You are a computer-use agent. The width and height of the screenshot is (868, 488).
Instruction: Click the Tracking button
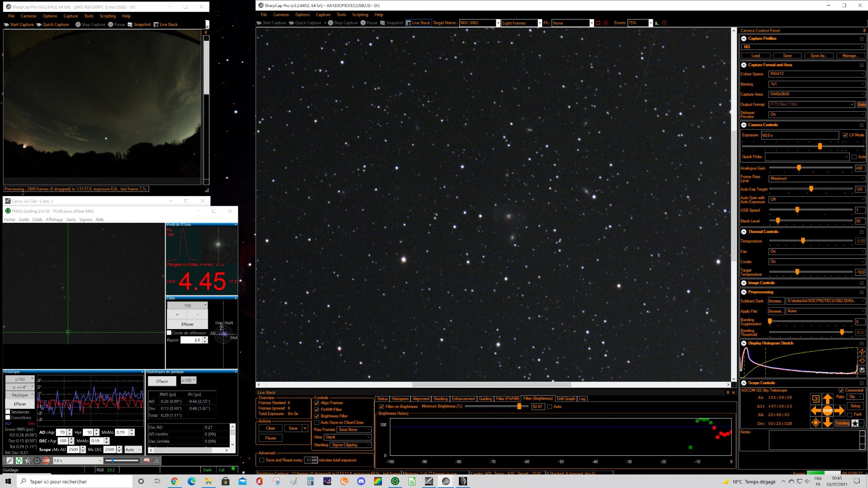(842, 423)
